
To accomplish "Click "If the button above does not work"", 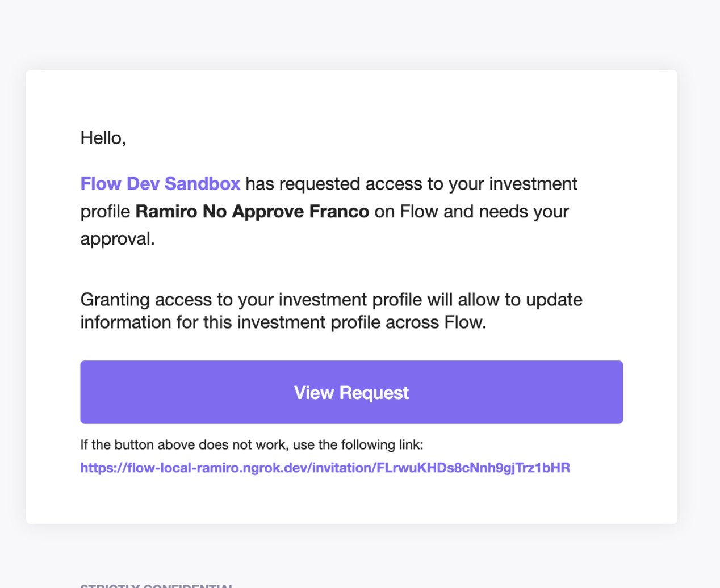I will [x=185, y=445].
